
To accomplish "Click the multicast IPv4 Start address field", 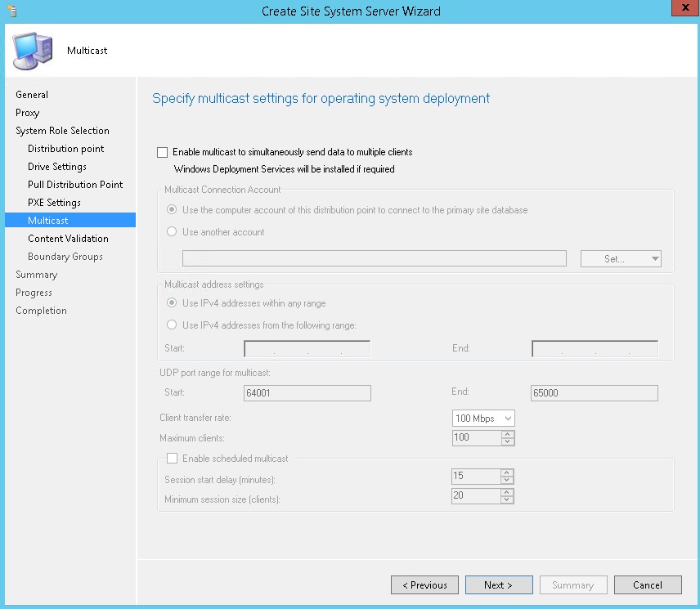I will [x=307, y=349].
